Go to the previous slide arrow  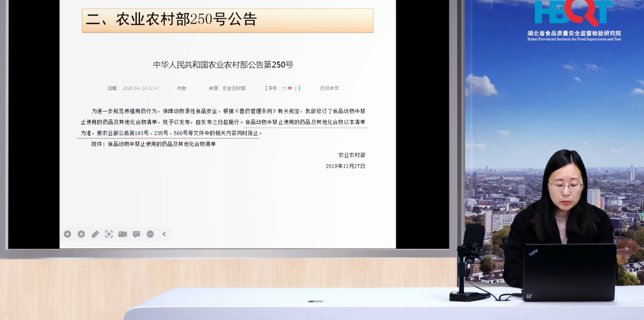coord(67,234)
